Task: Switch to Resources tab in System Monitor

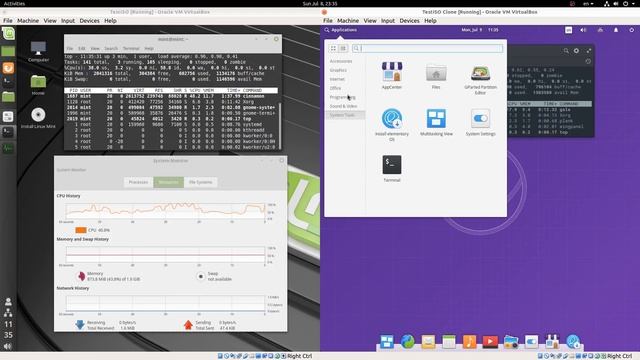Action: click(169, 182)
